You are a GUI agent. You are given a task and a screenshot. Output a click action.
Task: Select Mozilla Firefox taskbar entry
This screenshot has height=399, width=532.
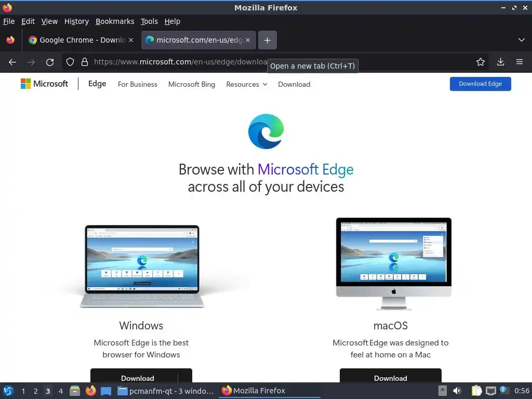point(270,391)
